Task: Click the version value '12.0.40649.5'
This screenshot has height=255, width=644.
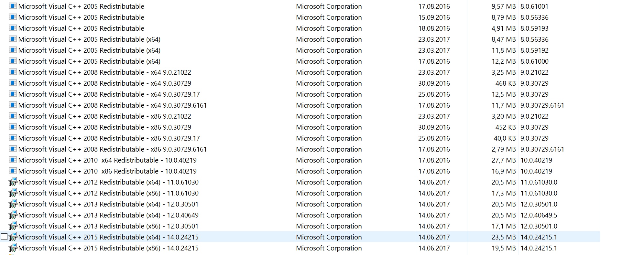Action: pyautogui.click(x=539, y=215)
